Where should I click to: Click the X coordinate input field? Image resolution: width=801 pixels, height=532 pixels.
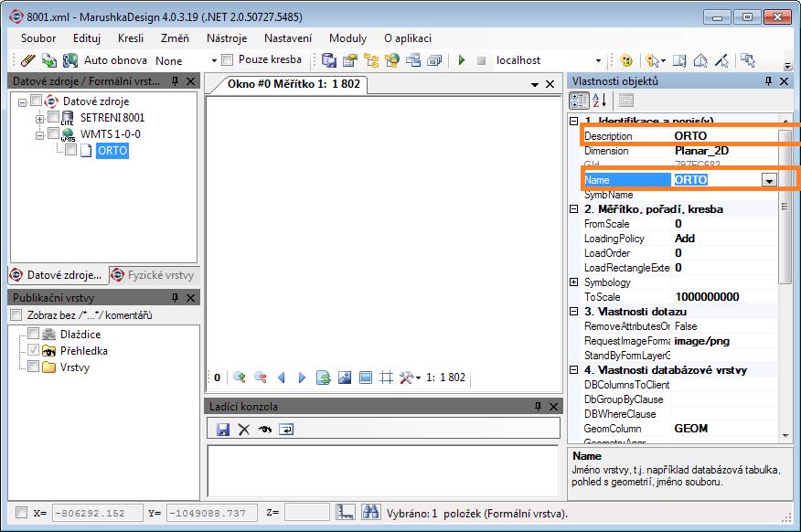98,513
